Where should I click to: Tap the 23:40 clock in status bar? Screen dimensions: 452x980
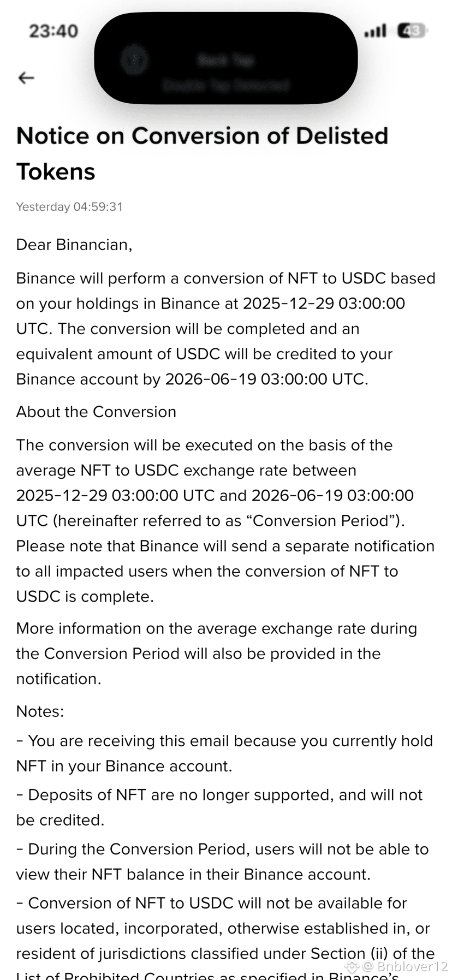[x=53, y=31]
